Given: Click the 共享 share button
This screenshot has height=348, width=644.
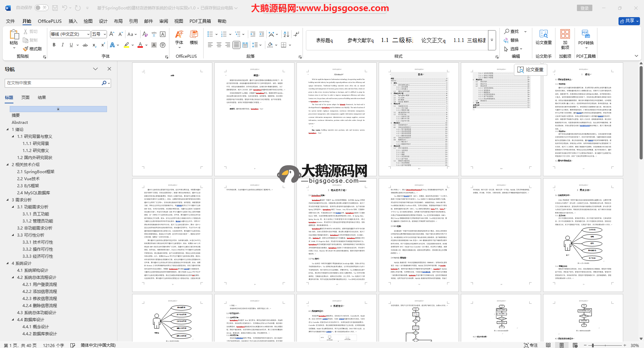Looking at the screenshot, I should pos(629,21).
